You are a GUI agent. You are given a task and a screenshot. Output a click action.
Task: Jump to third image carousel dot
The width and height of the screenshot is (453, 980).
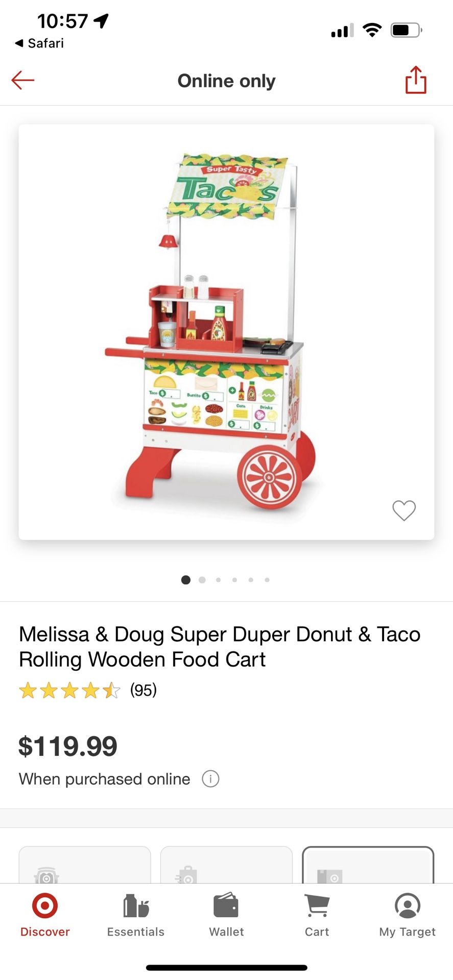coord(219,580)
